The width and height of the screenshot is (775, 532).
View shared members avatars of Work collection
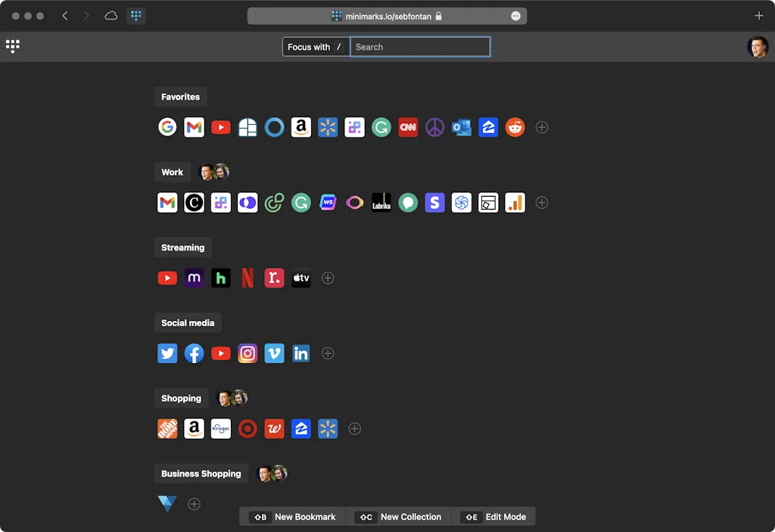tap(213, 172)
